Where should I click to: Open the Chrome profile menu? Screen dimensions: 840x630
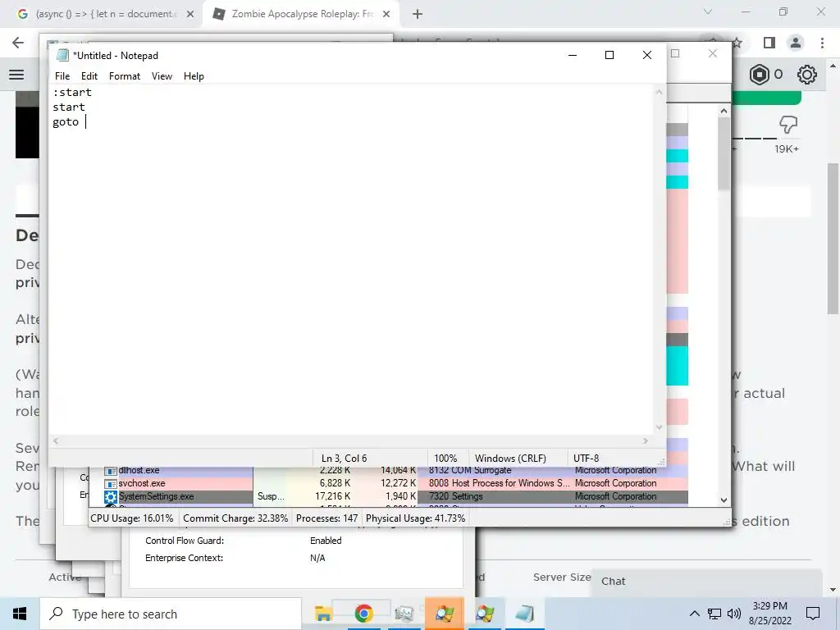(x=796, y=43)
